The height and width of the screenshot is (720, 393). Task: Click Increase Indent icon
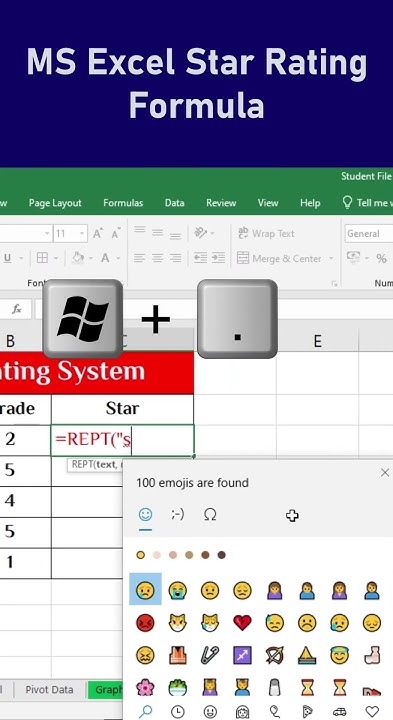pyautogui.click(x=218, y=258)
